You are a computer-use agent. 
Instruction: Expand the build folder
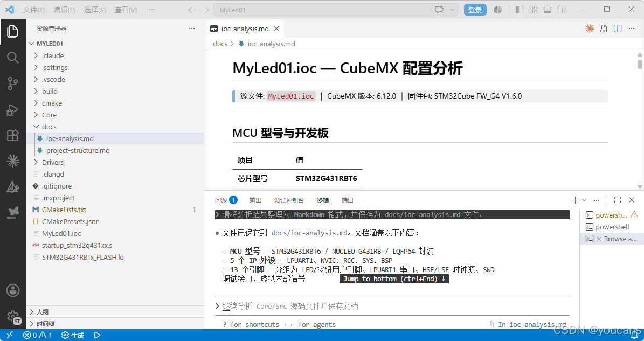click(115, 91)
